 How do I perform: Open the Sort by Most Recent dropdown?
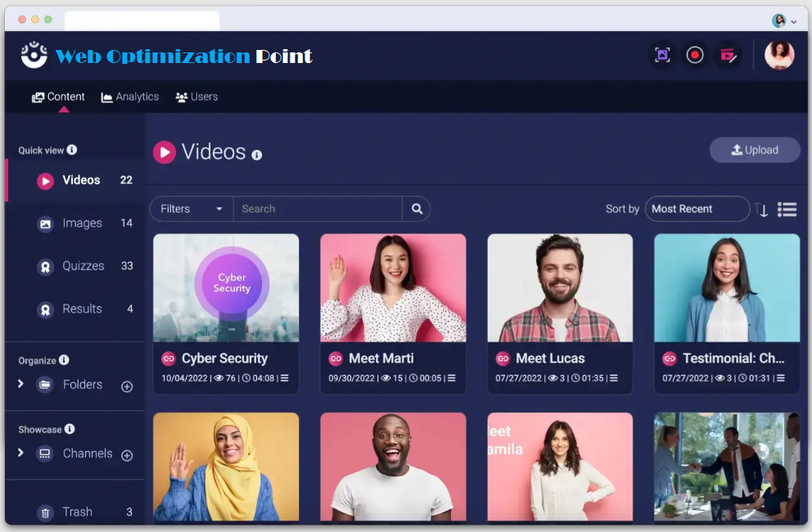pyautogui.click(x=697, y=209)
